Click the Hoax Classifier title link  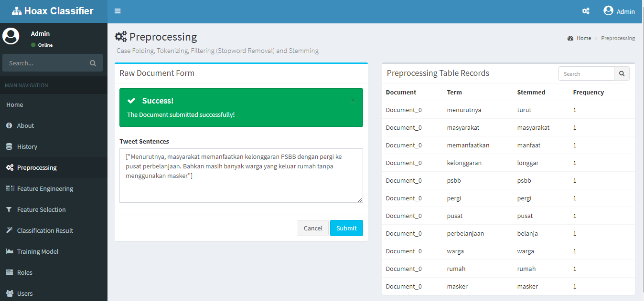point(59,11)
